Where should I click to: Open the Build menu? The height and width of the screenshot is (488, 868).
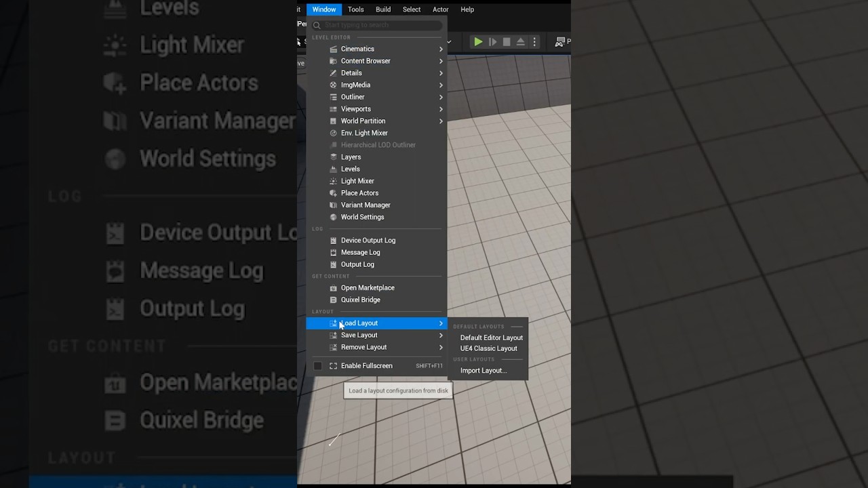pos(383,9)
